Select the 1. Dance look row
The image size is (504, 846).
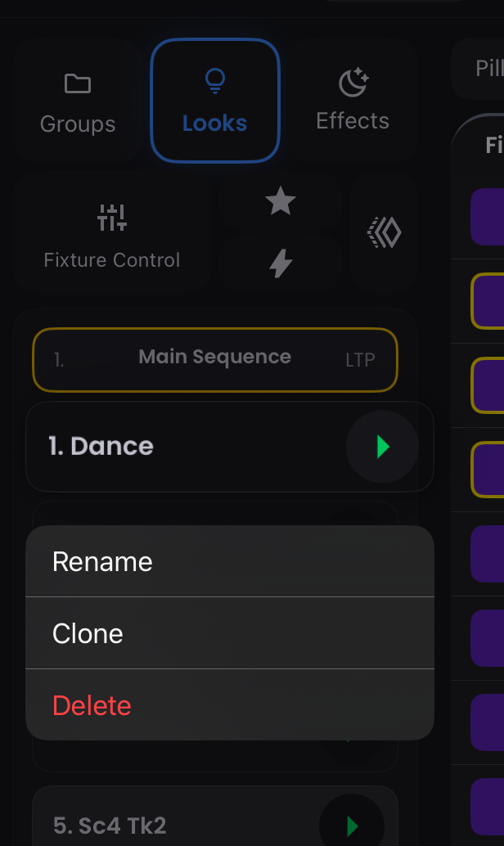point(164,447)
